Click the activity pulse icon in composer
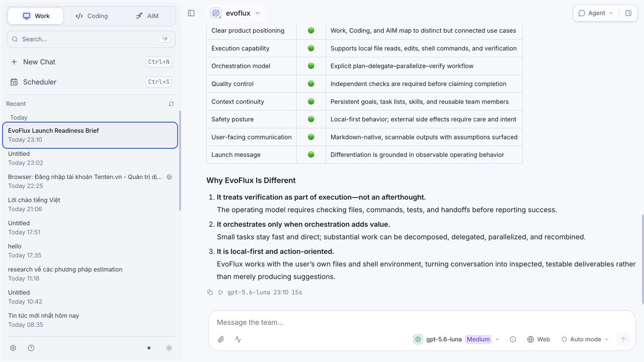Viewport: 644px width, 362px height. point(238,339)
